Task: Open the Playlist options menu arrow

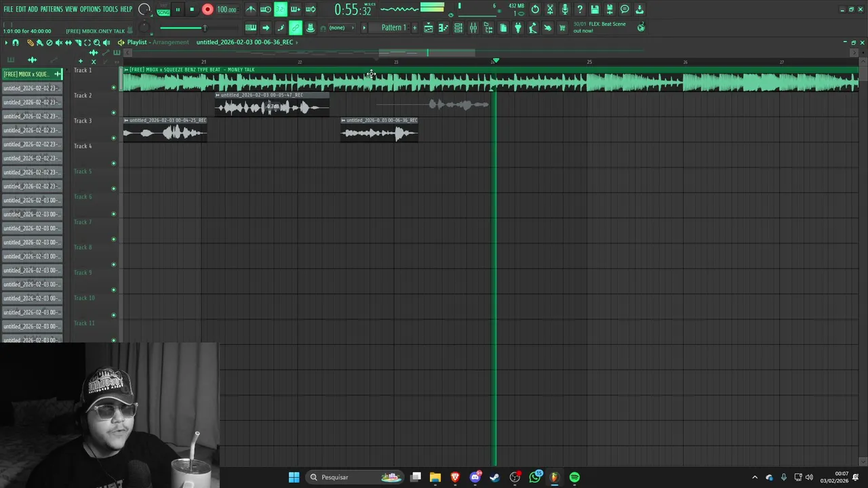Action: tap(6, 43)
